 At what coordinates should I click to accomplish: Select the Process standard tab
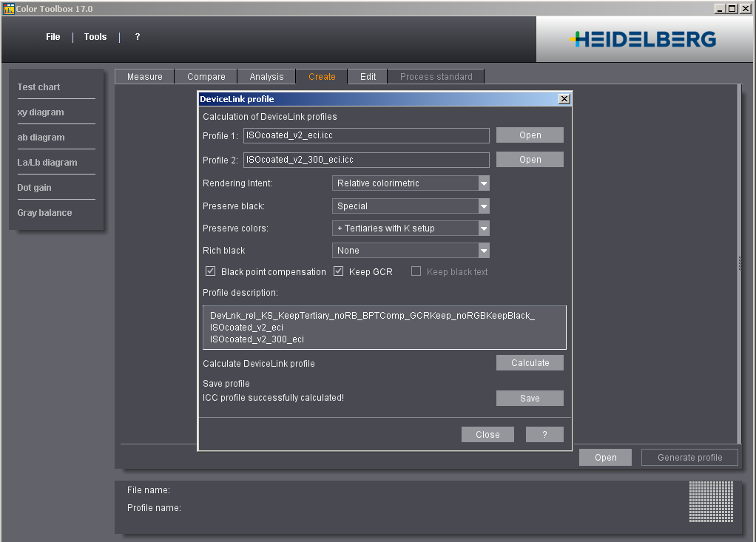pos(436,77)
